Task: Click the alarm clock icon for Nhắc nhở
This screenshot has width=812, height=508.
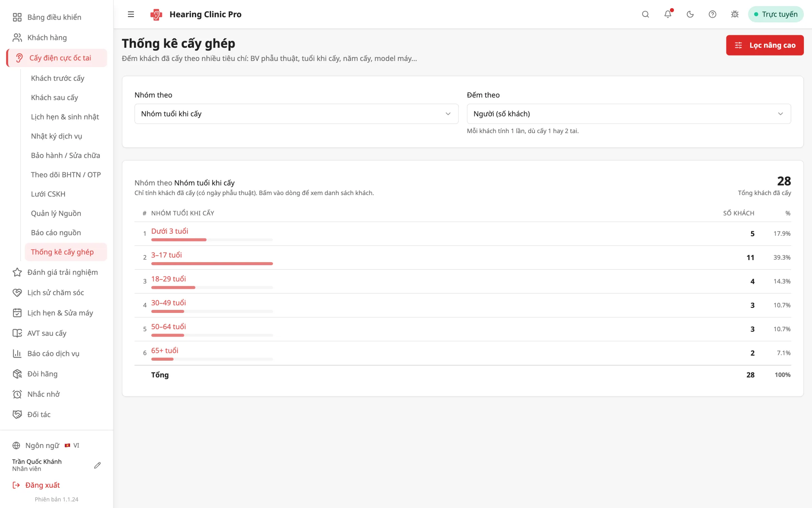Action: 17,394
